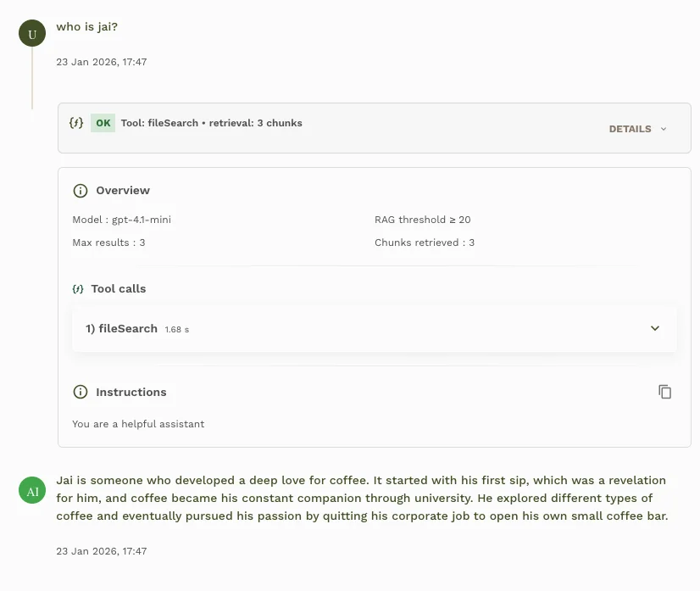700x591 pixels.
Task: Click the Tool calls {ƒ} section icon
Action: pyautogui.click(x=78, y=288)
